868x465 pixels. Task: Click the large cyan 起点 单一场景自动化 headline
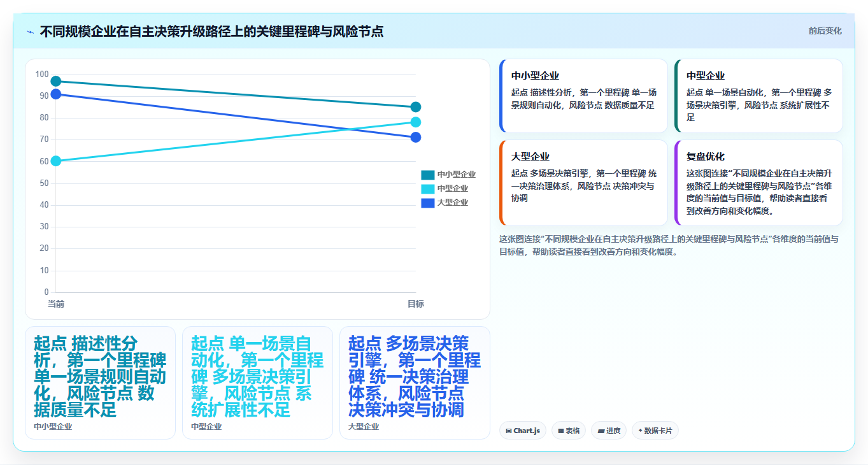(x=257, y=376)
